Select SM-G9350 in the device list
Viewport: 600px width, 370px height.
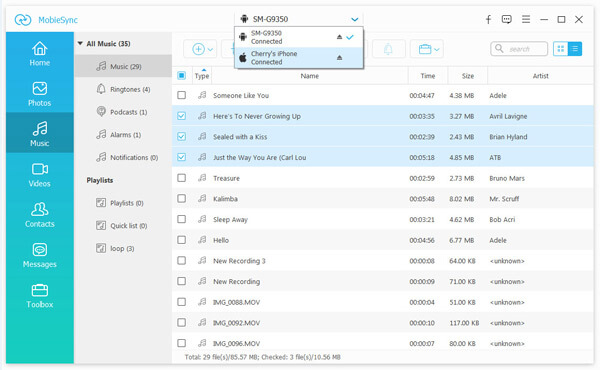click(x=299, y=37)
